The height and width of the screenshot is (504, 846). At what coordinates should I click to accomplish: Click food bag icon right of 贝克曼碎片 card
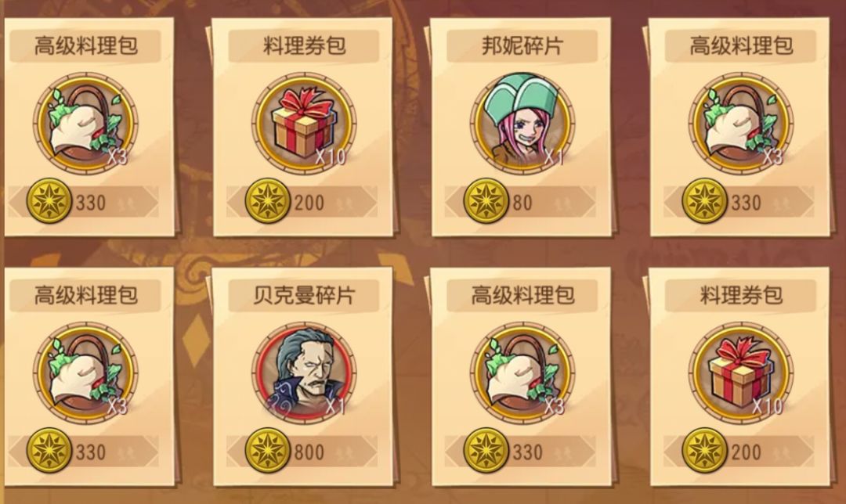click(x=522, y=372)
